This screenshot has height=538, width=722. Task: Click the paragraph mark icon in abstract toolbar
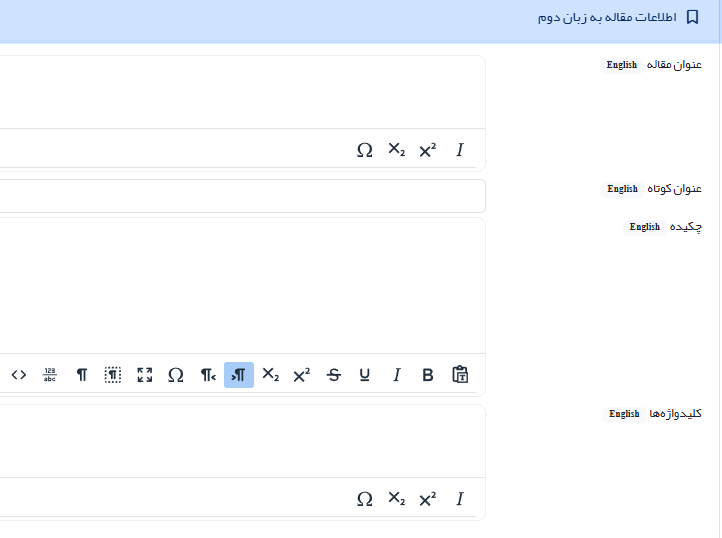click(x=82, y=375)
